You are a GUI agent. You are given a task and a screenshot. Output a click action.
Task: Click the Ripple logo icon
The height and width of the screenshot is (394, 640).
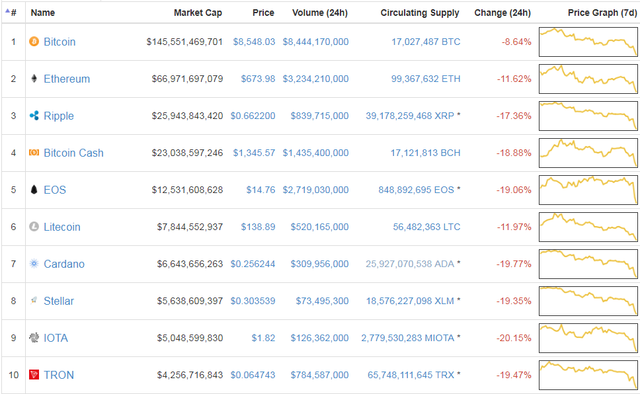pyautogui.click(x=34, y=116)
